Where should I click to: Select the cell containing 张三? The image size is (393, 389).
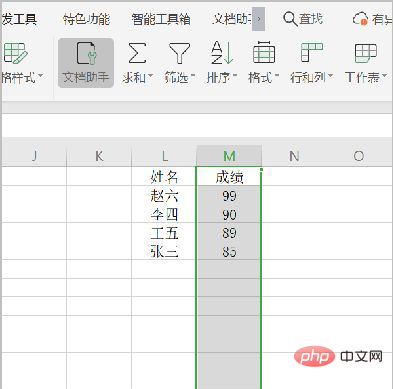pyautogui.click(x=164, y=251)
